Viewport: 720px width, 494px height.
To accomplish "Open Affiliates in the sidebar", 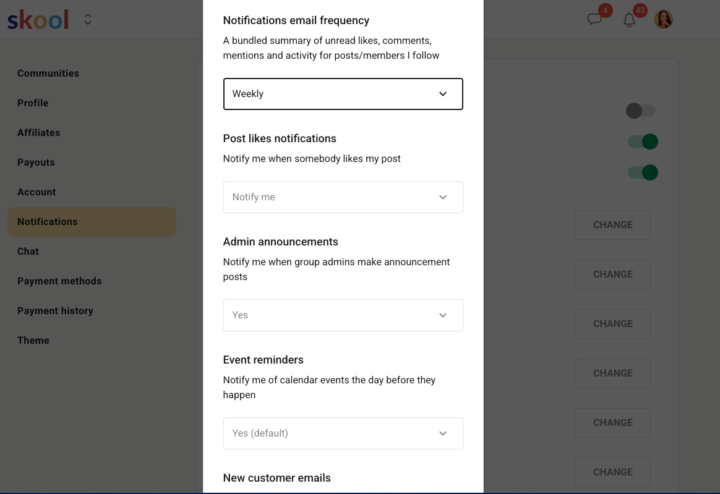I will (38, 132).
